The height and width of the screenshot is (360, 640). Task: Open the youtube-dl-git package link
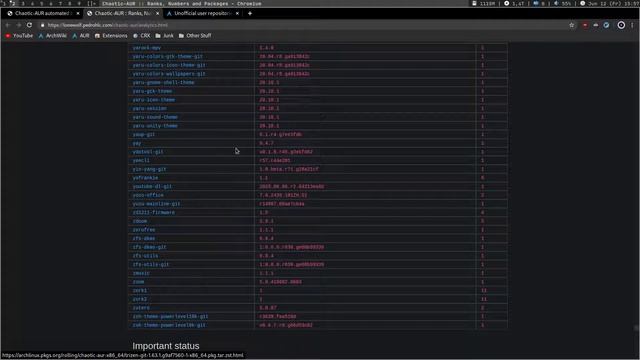152,187
